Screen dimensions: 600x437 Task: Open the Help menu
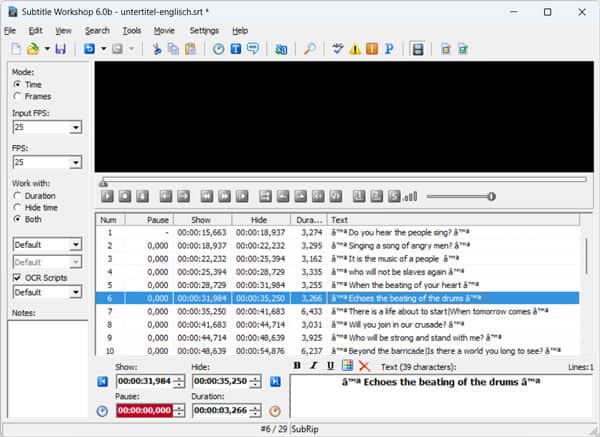240,31
